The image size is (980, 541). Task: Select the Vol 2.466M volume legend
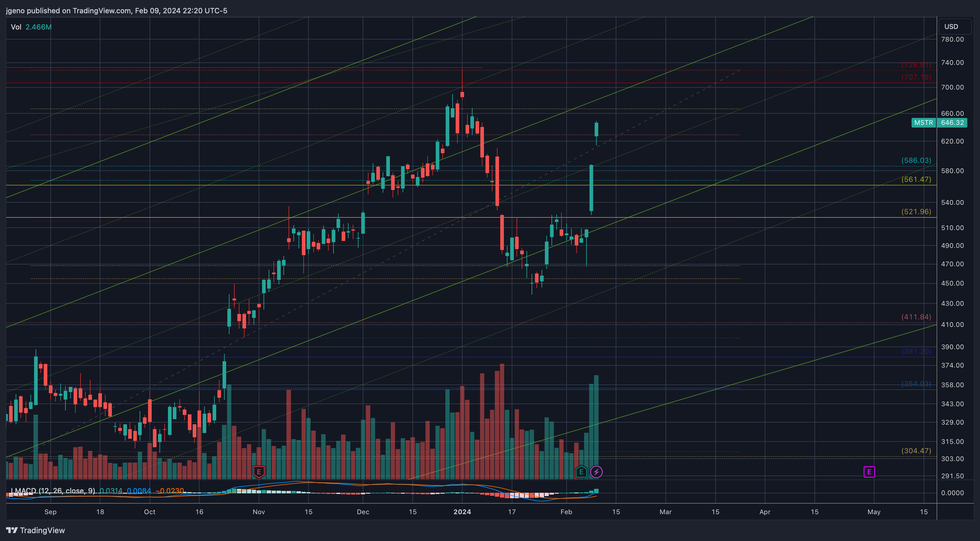[x=31, y=27]
